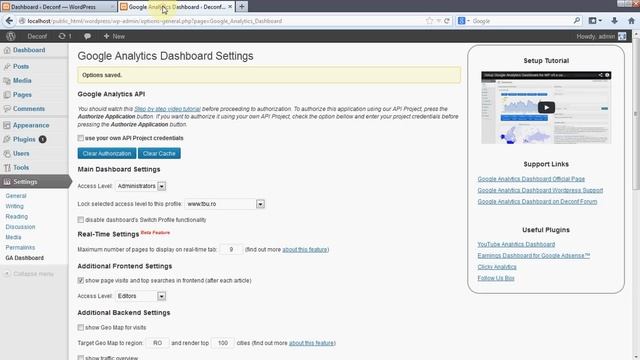Viewport: 640px width, 360px height.
Task: Open about this feature link for real-time
Action: click(x=305, y=249)
